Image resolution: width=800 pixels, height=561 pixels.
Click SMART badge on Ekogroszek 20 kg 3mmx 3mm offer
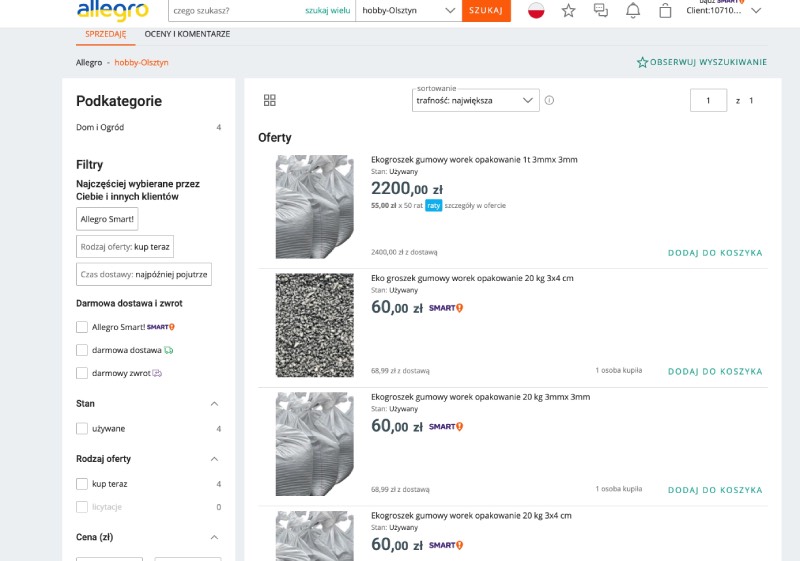pos(446,427)
